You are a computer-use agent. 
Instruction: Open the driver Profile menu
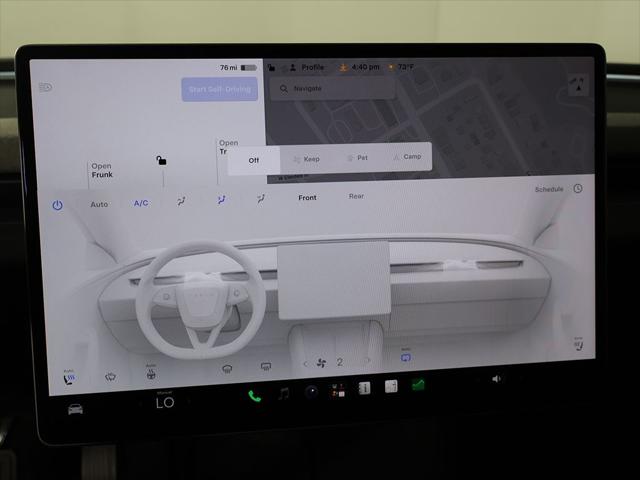307,67
